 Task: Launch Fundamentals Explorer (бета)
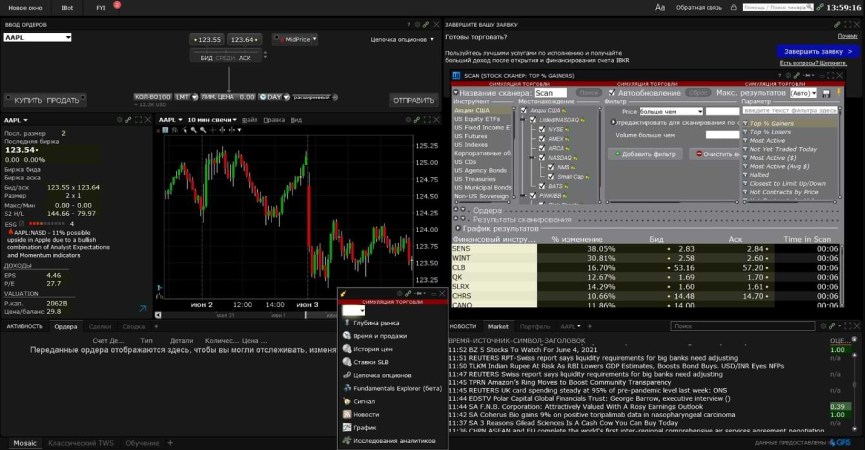coord(398,389)
